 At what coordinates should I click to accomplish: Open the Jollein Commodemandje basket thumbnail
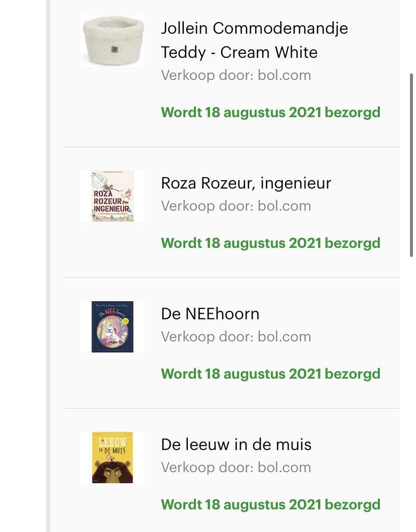pyautogui.click(x=113, y=41)
